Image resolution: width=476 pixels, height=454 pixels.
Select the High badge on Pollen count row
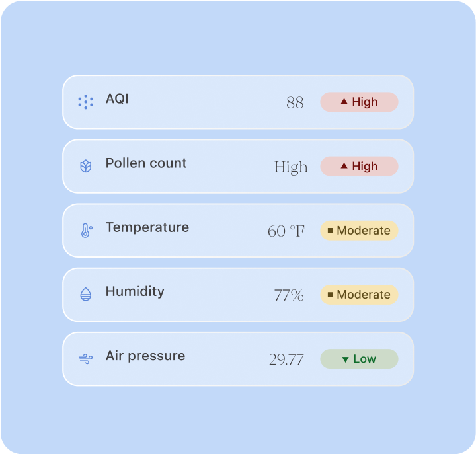coord(359,166)
